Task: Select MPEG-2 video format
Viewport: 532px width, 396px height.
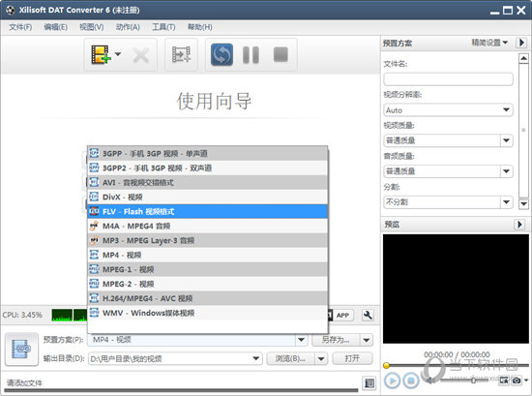Action: [x=208, y=284]
